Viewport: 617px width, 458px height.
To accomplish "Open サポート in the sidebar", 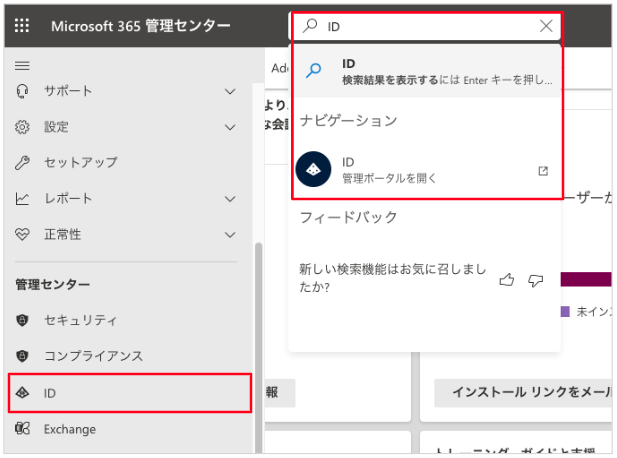I will click(126, 91).
